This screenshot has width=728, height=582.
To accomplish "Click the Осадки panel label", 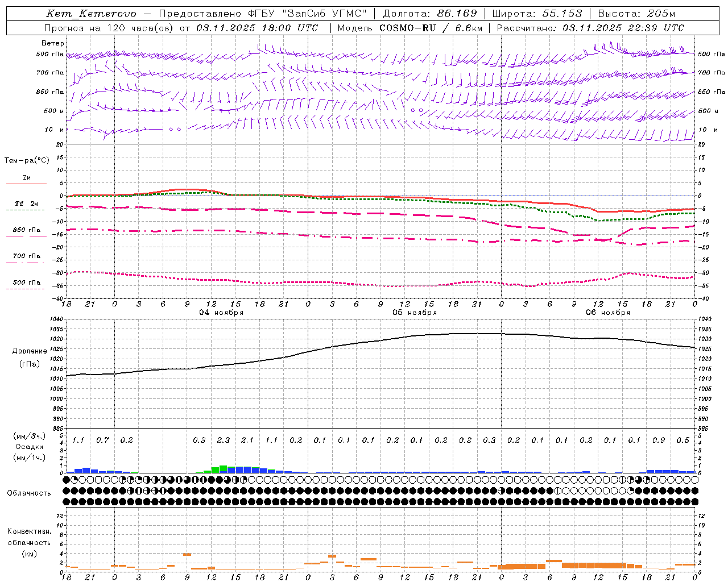I will [x=30, y=447].
